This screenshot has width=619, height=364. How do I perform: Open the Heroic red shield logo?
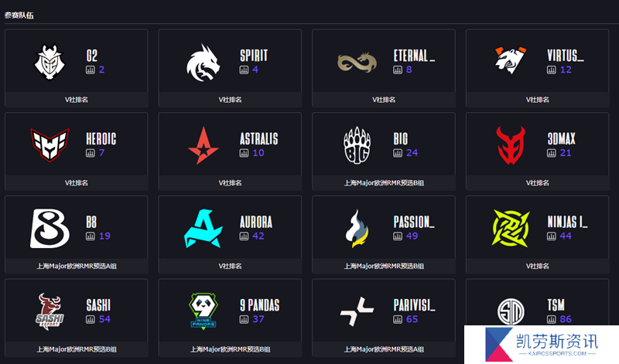[x=50, y=145]
